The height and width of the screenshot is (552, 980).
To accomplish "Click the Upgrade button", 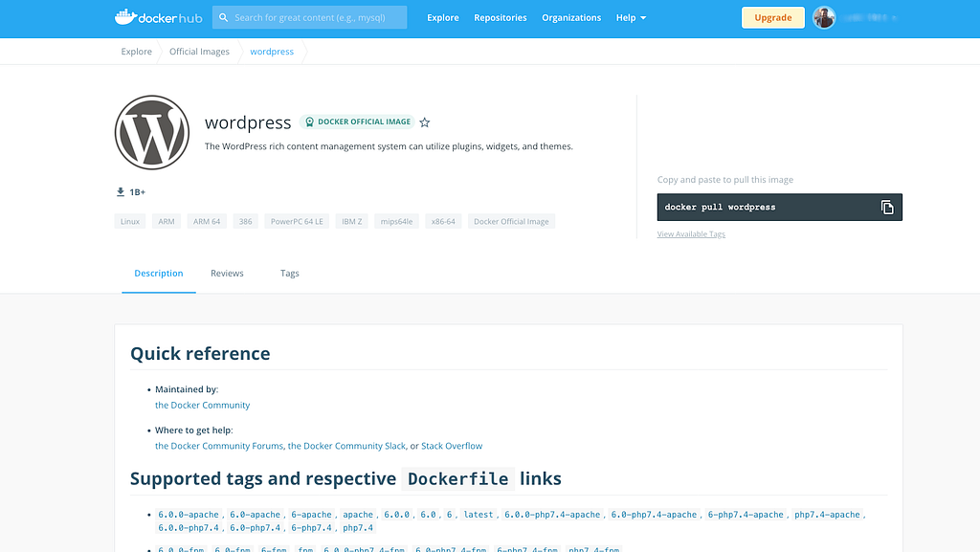I will tap(773, 17).
